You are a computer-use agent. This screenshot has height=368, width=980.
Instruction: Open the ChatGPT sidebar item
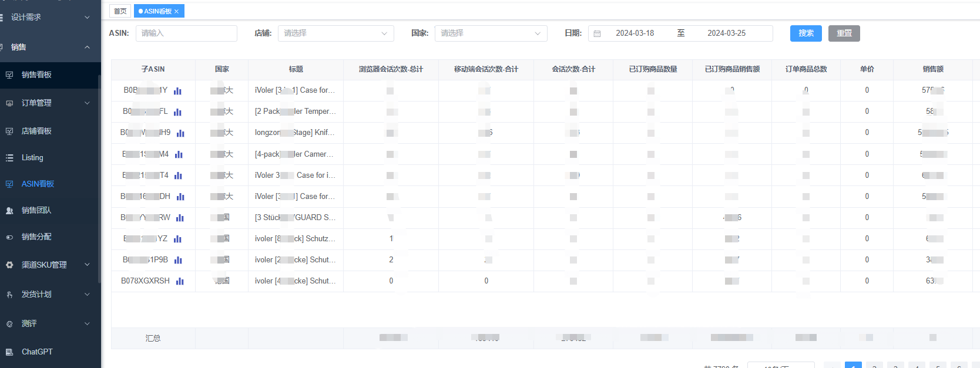(x=37, y=352)
